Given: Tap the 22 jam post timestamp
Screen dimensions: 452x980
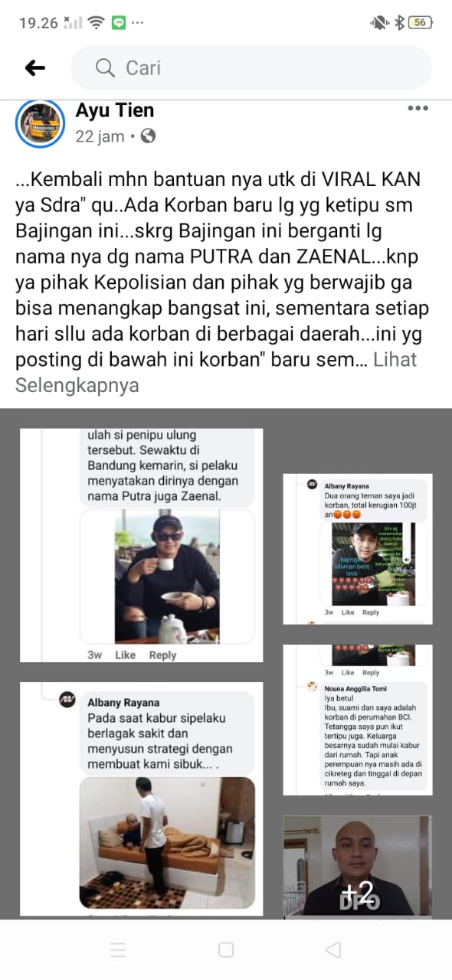Looking at the screenshot, I should (100, 136).
